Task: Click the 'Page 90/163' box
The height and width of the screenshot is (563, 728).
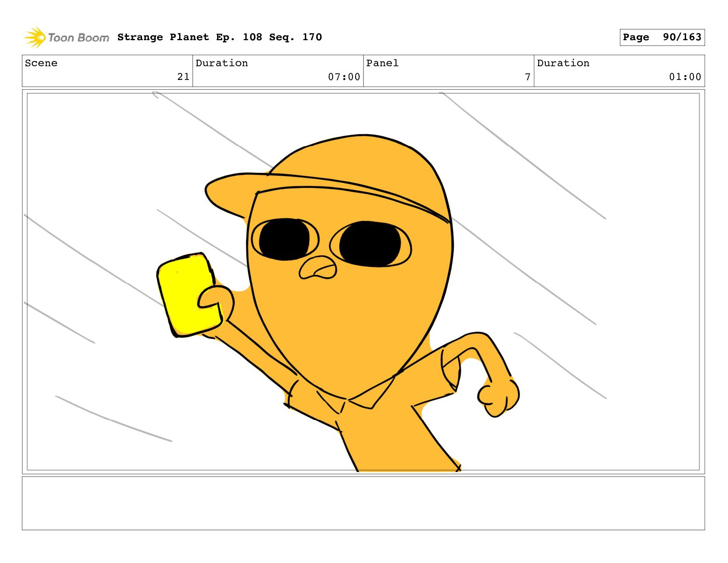Action: tap(662, 37)
